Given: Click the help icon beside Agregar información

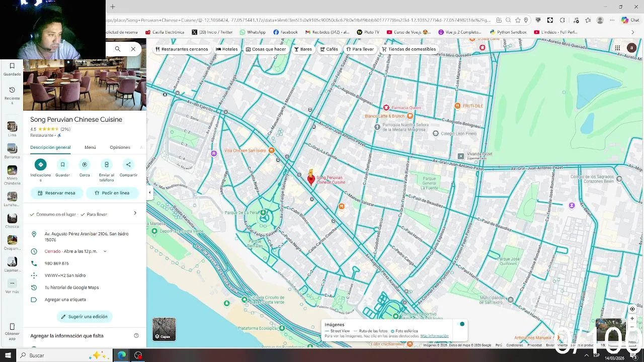Looking at the screenshot, I should point(136,336).
